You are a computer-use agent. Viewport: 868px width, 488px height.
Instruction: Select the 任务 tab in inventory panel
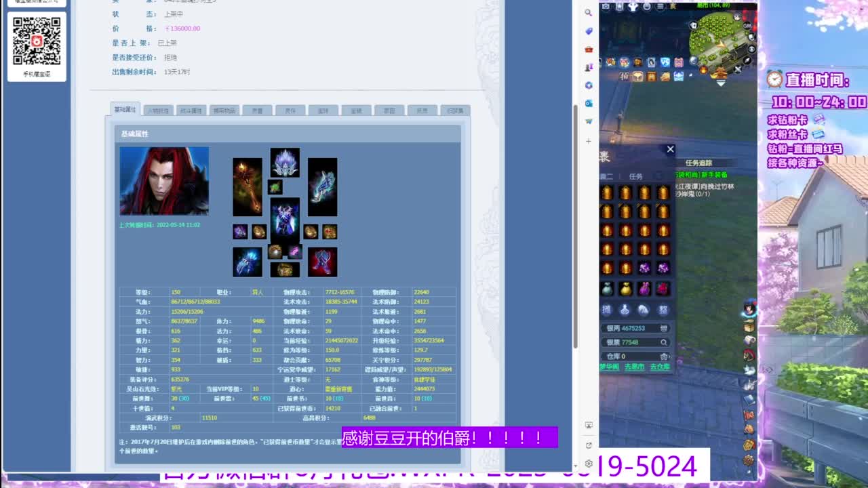[x=635, y=176]
